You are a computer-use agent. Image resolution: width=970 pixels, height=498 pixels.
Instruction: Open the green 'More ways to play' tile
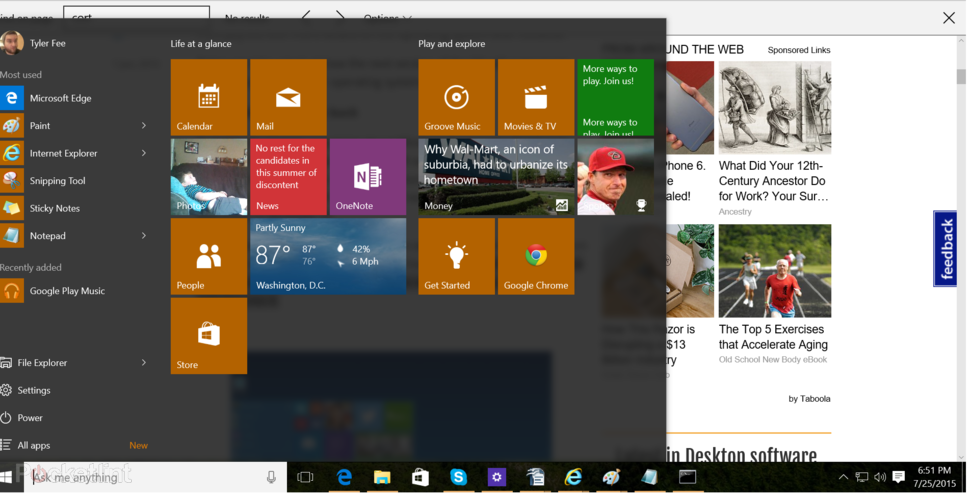point(616,97)
